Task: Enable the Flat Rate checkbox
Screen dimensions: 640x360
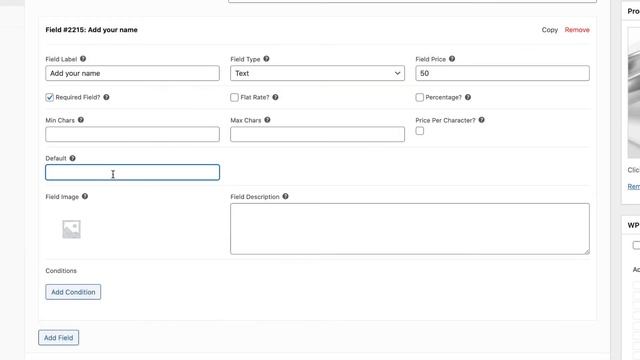Action: click(234, 97)
